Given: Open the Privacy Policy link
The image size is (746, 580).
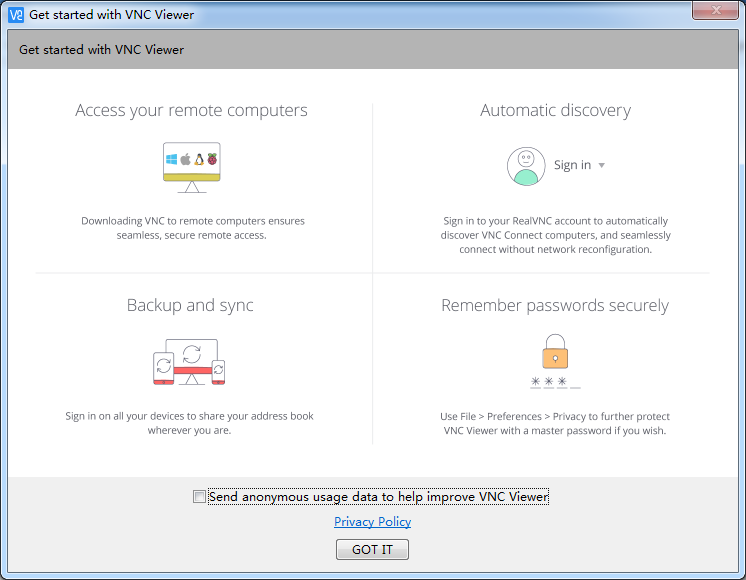Looking at the screenshot, I should coord(373,522).
